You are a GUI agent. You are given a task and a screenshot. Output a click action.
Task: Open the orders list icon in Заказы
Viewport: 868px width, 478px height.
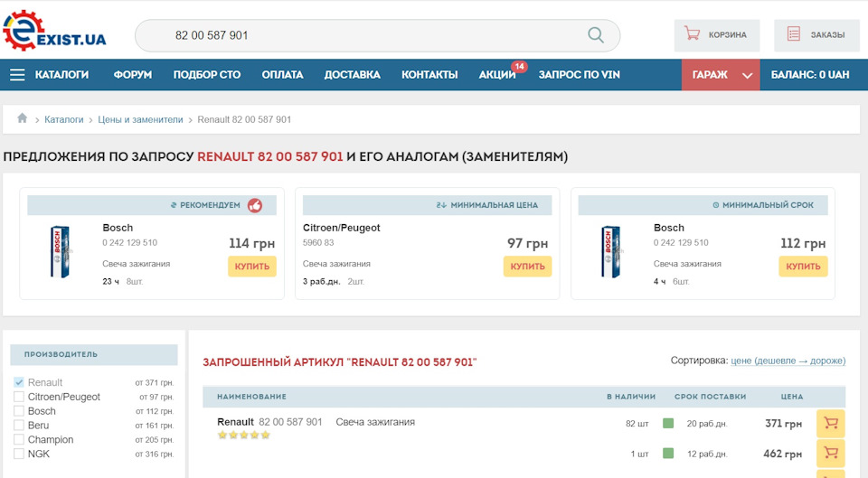tap(794, 33)
